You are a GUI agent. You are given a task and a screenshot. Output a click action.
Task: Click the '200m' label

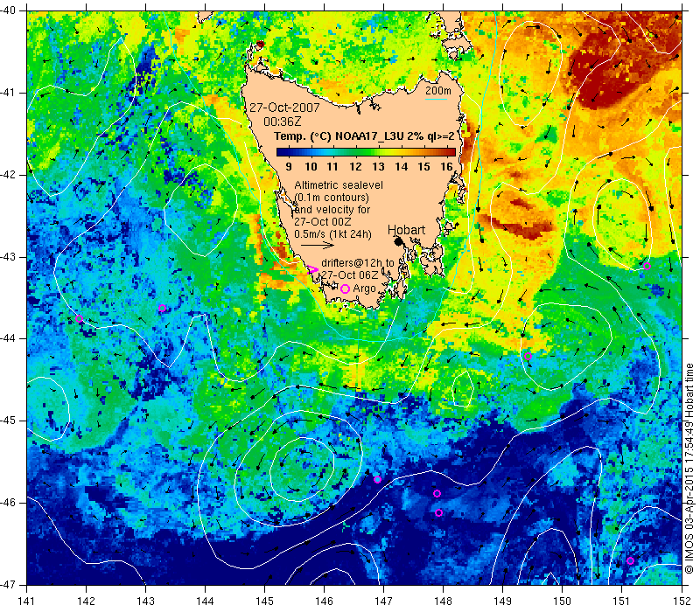(438, 91)
